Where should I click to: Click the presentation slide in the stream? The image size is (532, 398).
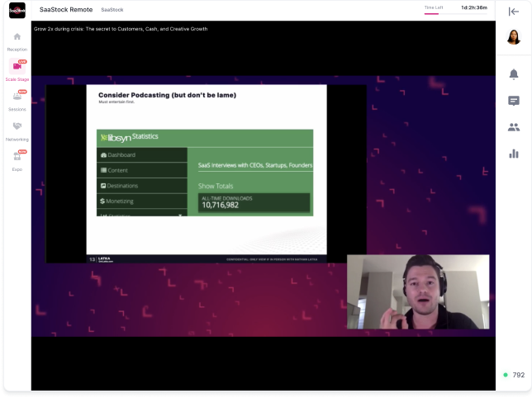206,169
